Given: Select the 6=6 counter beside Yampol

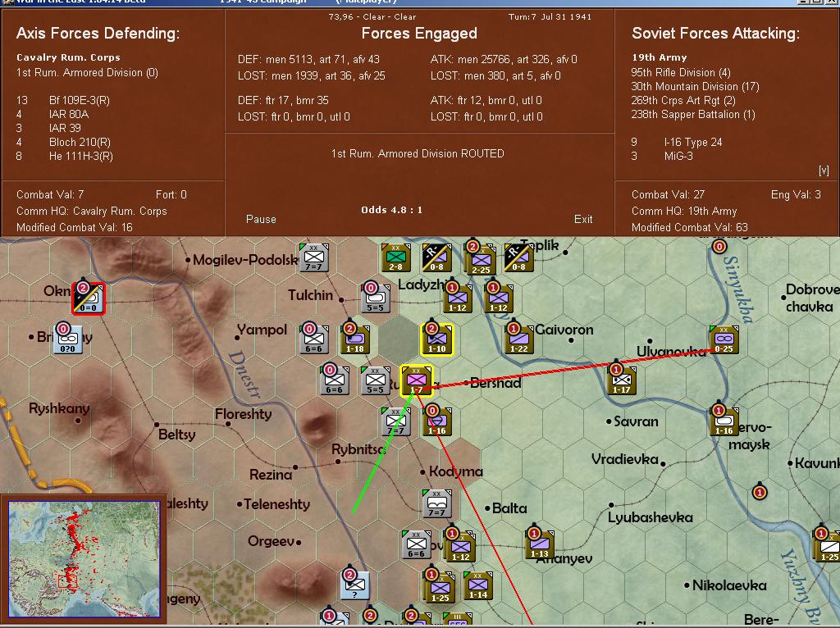Looking at the screenshot, I should click(x=314, y=339).
